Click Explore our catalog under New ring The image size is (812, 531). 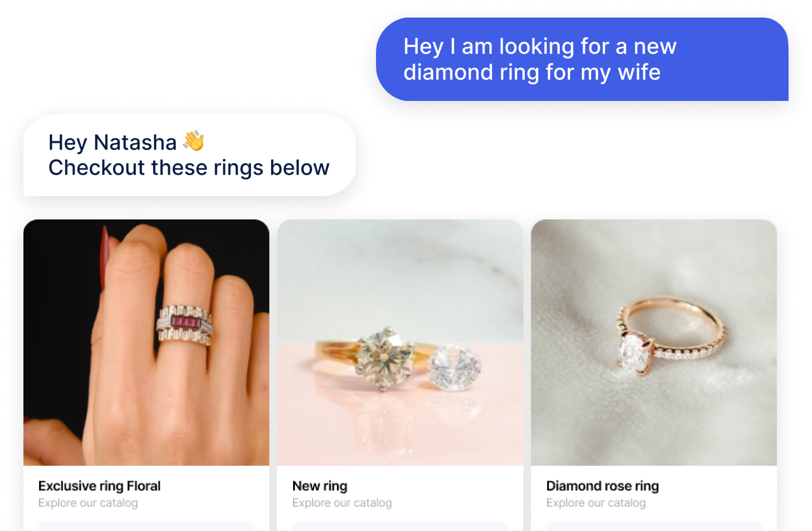[x=342, y=503]
